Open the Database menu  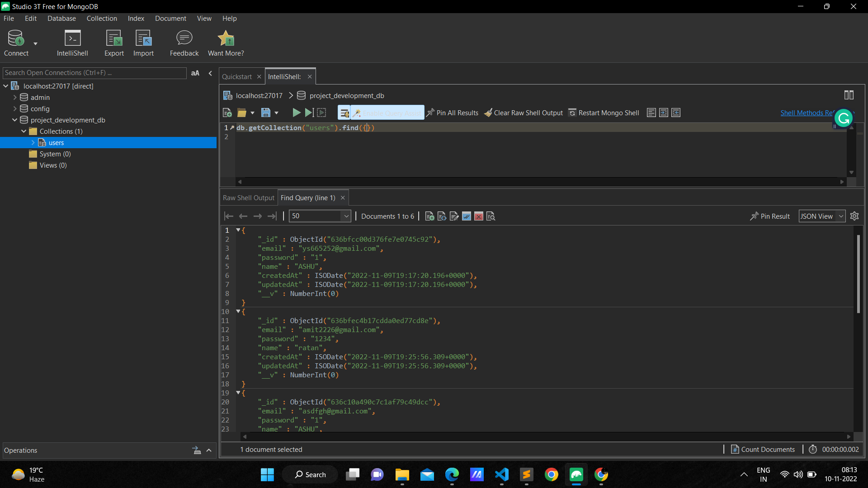click(61, 19)
